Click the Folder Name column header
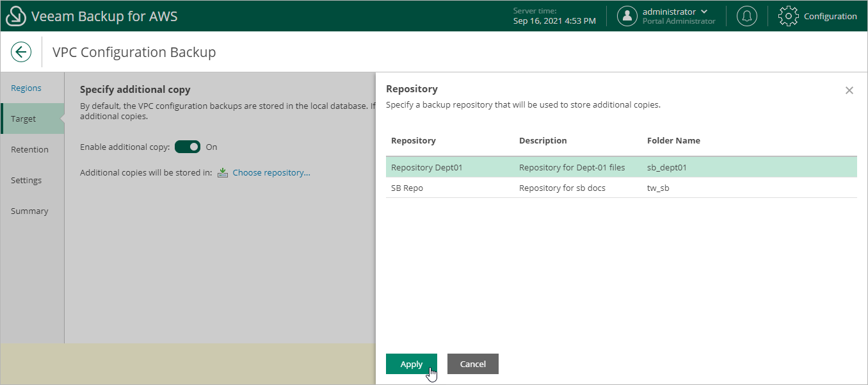This screenshot has height=385, width=868. 673,140
